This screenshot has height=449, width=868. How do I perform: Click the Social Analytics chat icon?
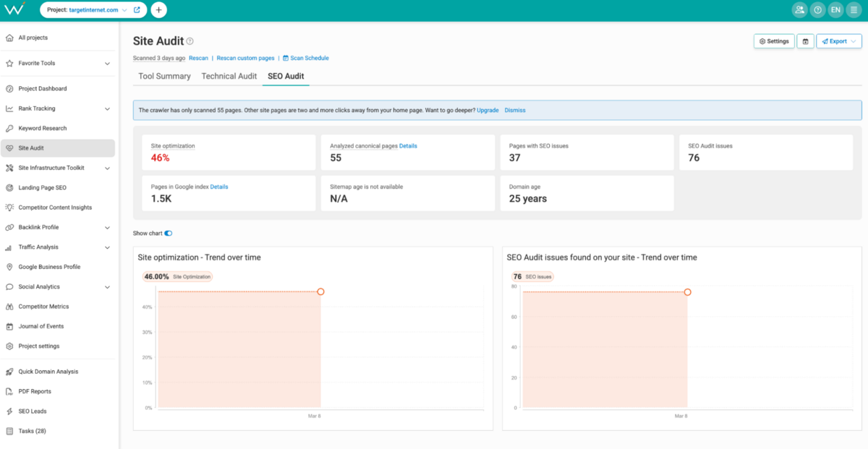10,287
